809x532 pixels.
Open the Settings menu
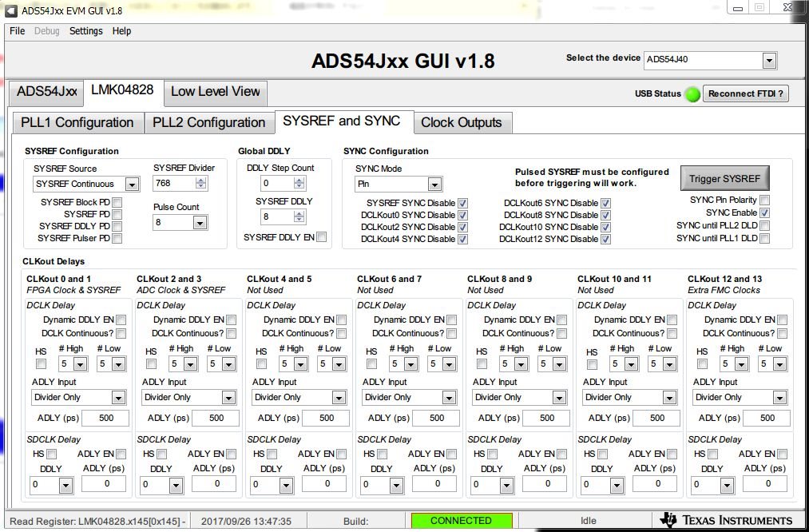click(85, 31)
